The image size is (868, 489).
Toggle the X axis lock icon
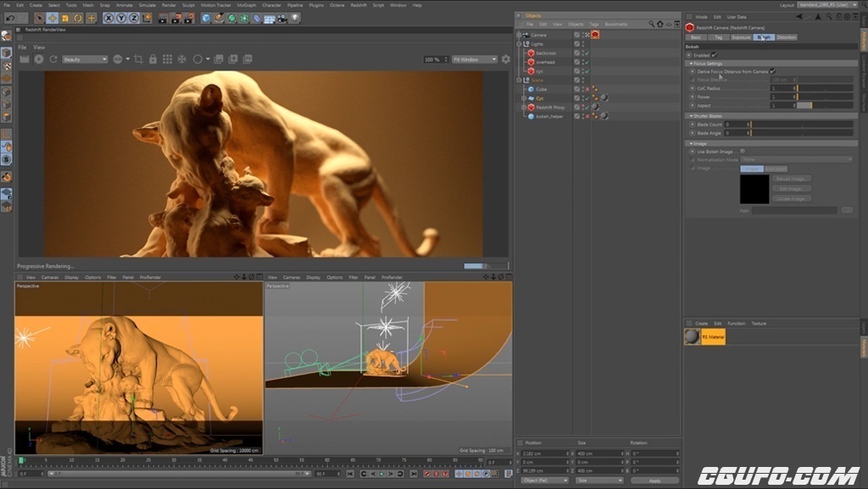coord(108,18)
